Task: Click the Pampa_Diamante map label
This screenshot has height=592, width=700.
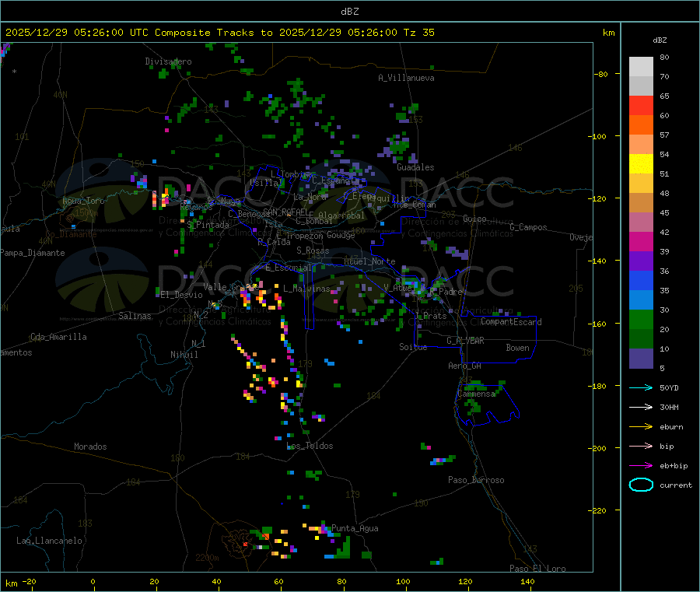Action: point(33,253)
